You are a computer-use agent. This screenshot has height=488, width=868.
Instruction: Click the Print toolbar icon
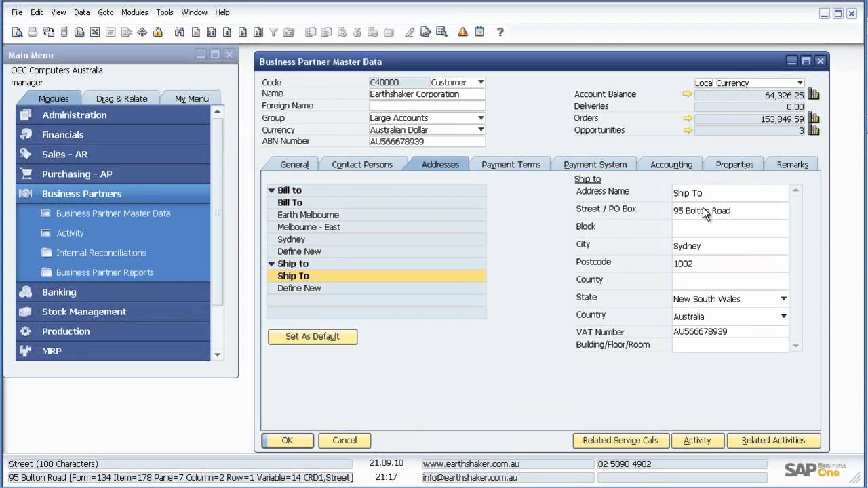point(33,32)
